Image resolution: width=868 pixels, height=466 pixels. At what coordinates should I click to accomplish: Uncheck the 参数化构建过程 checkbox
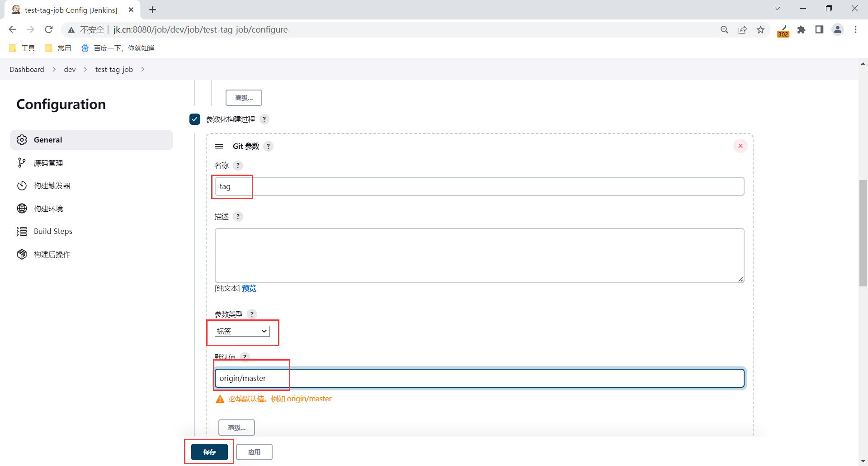coord(195,119)
